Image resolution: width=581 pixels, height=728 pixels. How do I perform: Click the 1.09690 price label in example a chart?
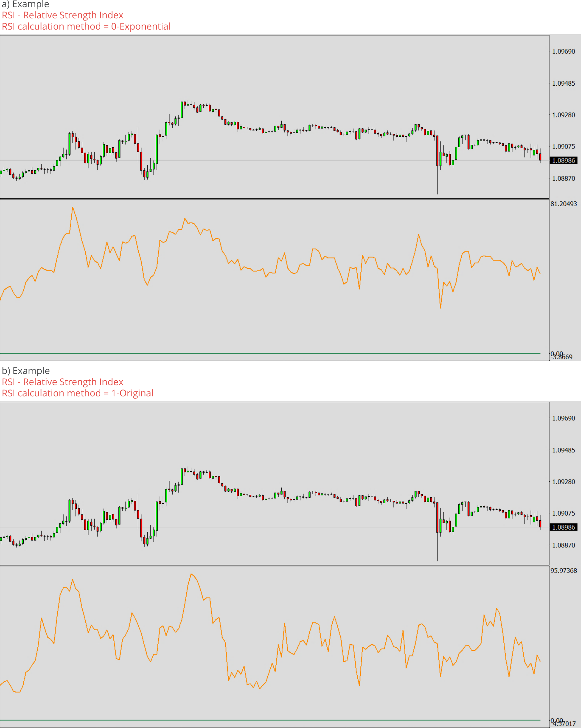point(564,51)
